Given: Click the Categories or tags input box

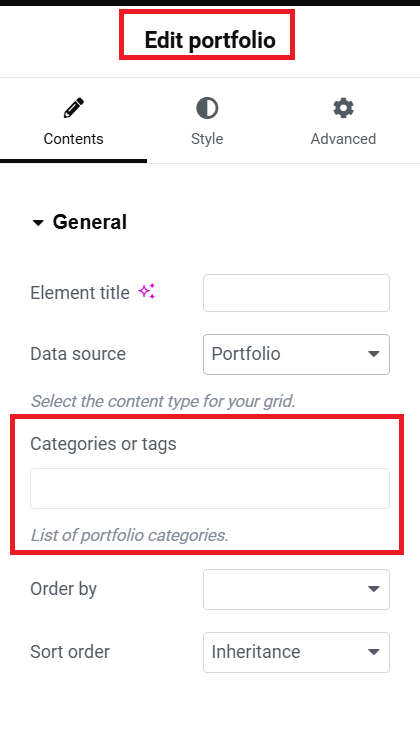Looking at the screenshot, I should tap(210, 488).
